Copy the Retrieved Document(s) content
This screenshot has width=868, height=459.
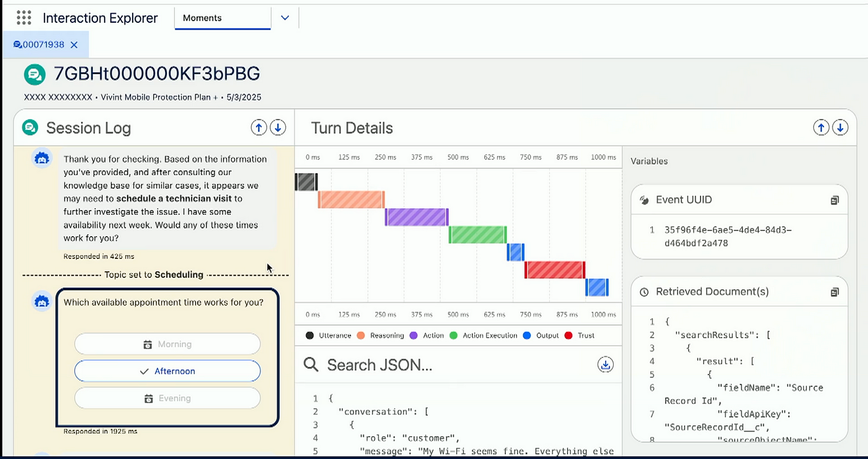835,292
